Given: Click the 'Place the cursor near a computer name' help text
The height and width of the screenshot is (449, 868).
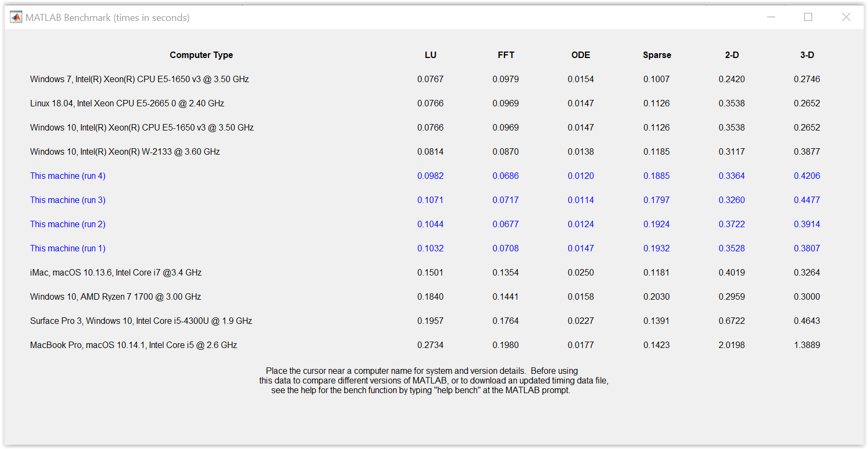Looking at the screenshot, I should [x=433, y=380].
